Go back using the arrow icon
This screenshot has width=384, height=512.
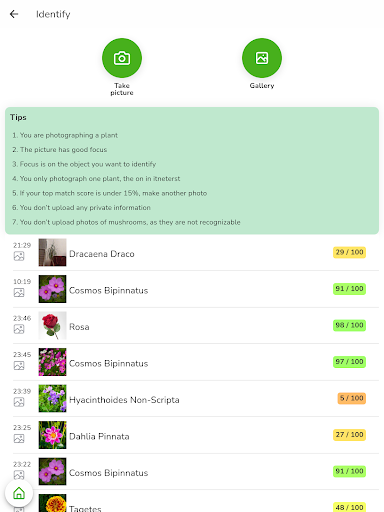[14, 14]
